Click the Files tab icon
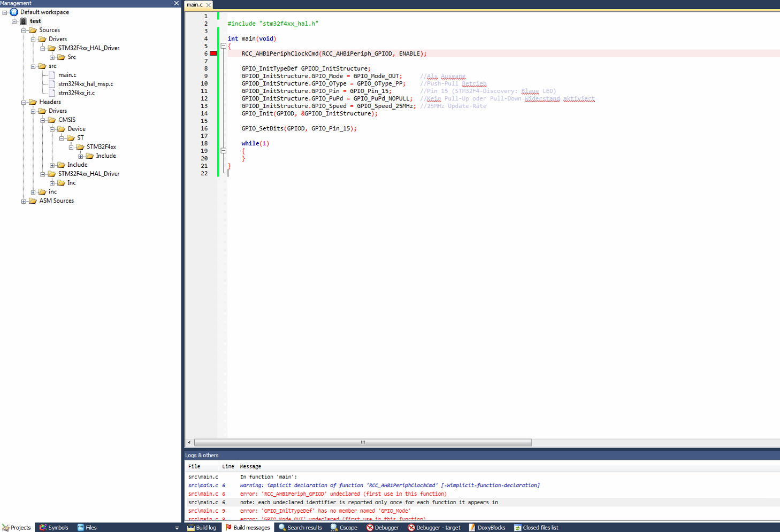Viewport: 780px width, 532px height. pyautogui.click(x=81, y=528)
